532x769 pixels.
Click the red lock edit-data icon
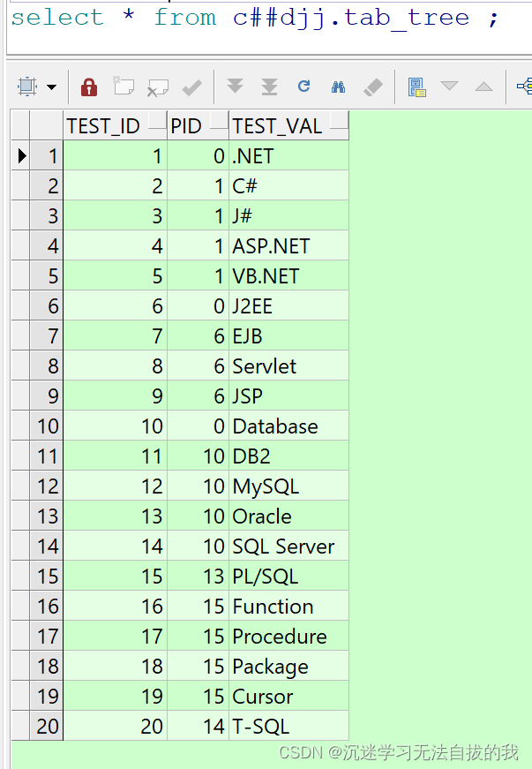[x=88, y=87]
